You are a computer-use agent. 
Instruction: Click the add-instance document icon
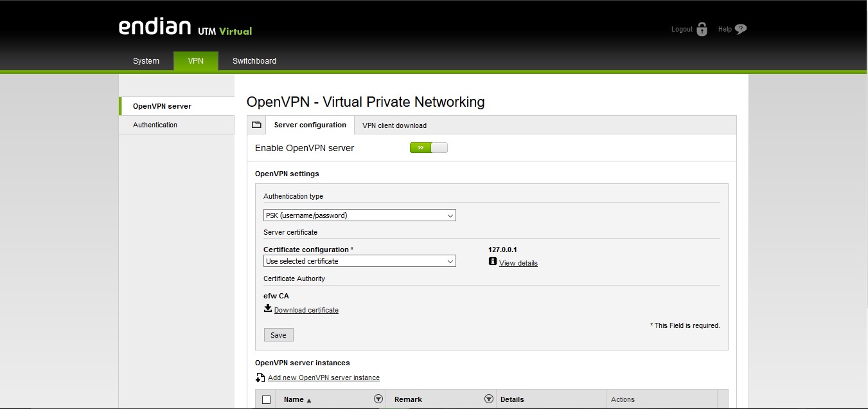pyautogui.click(x=260, y=377)
